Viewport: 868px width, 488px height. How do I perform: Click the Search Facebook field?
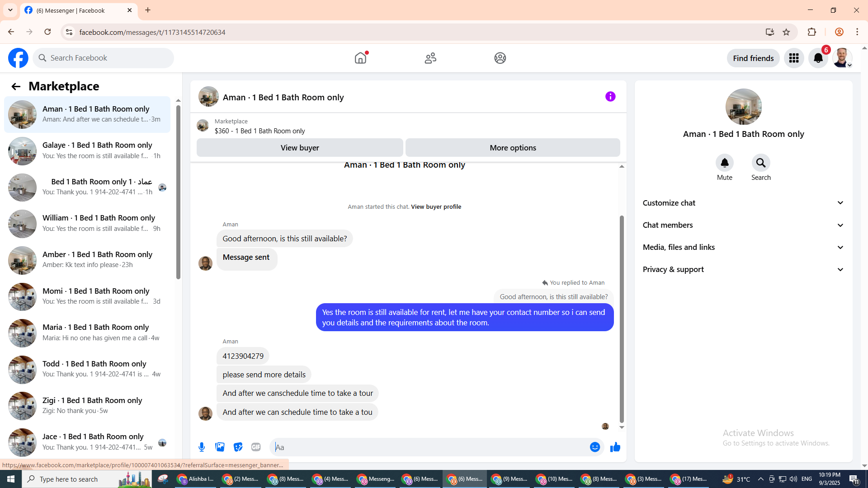(103, 58)
